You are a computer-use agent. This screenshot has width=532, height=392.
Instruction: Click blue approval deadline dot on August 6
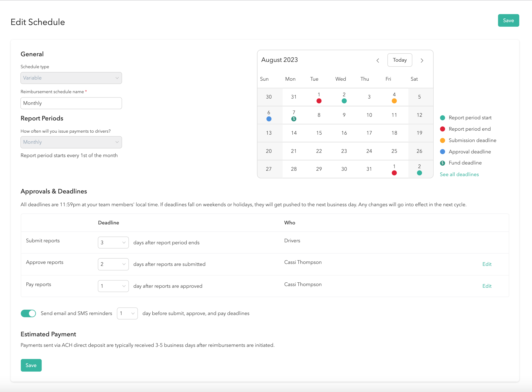pos(269,119)
